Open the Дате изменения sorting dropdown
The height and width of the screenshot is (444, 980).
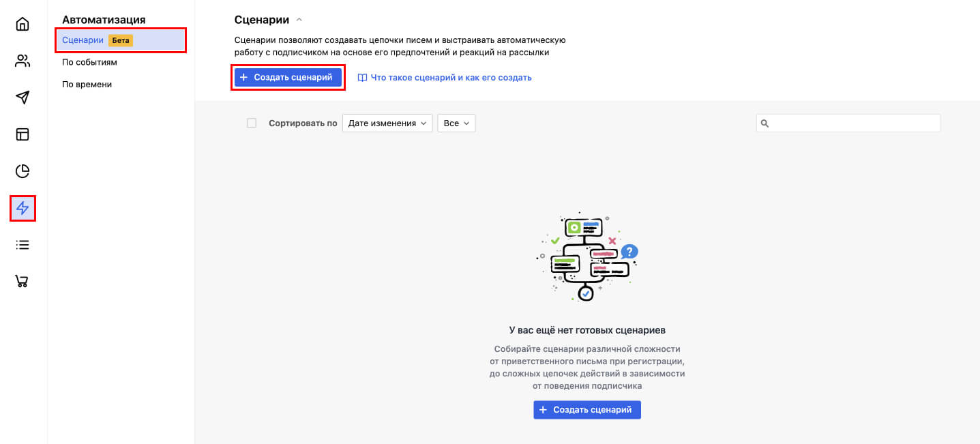387,123
